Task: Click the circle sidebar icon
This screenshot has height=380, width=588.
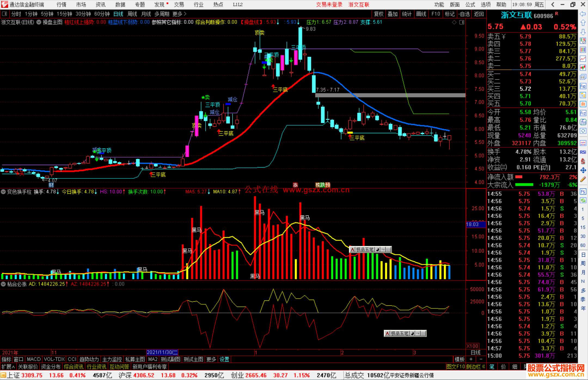Action: [x=583, y=131]
